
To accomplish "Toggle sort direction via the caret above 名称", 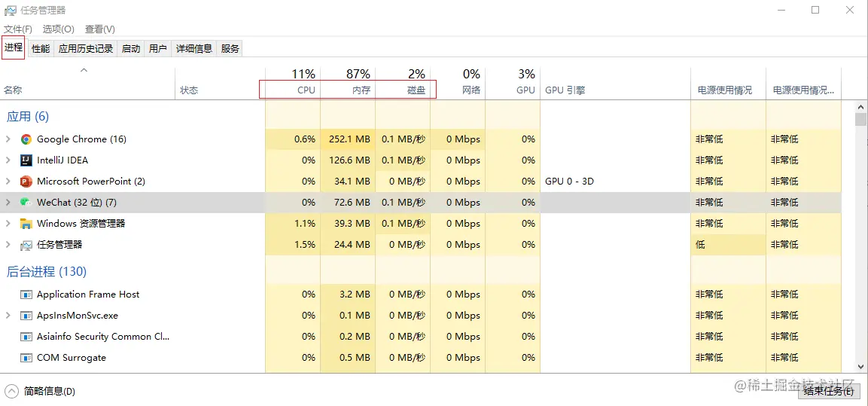I will click(x=84, y=70).
